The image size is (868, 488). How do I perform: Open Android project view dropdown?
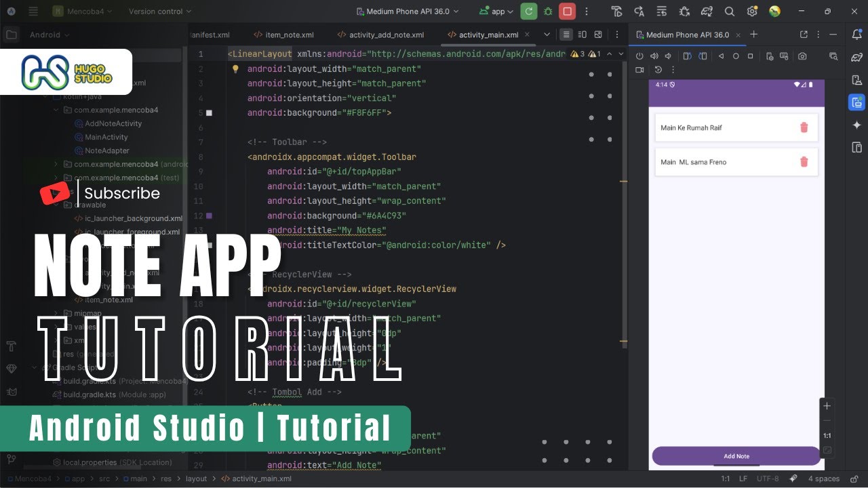point(50,35)
